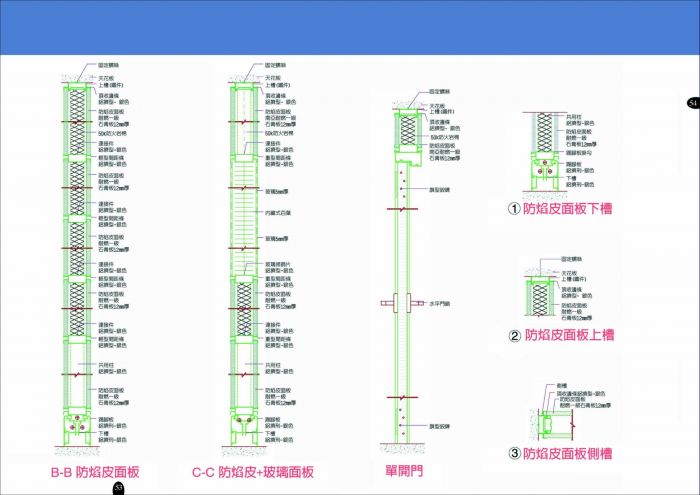Click the 內藏式百葉 label in C-C section
The image size is (700, 495).
pos(278,213)
